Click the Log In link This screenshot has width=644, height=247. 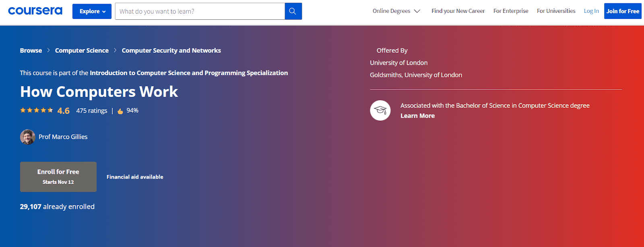pyautogui.click(x=591, y=11)
